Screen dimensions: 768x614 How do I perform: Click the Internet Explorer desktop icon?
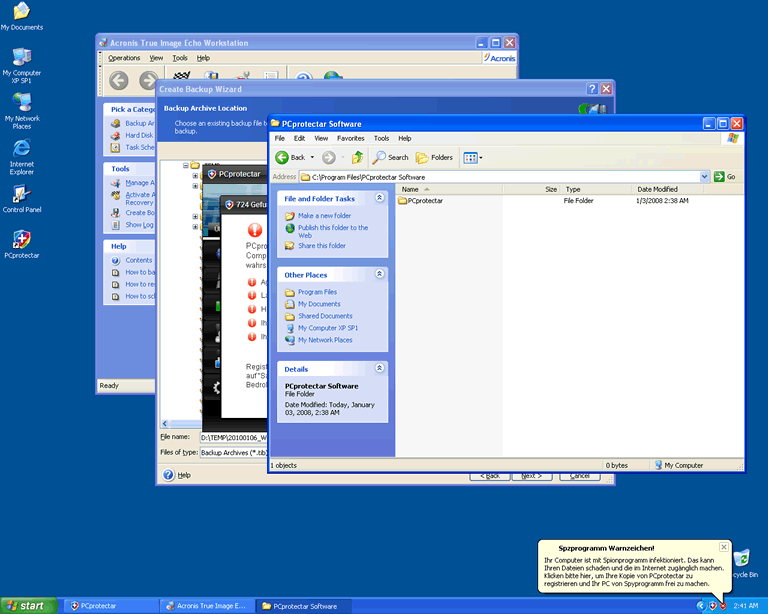click(21, 150)
